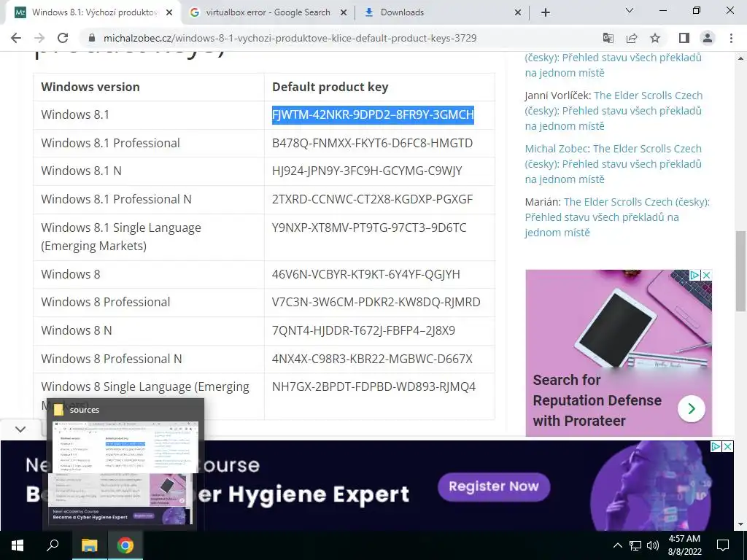This screenshot has height=560, width=747.
Task: Go back to previous page
Action: click(x=16, y=38)
